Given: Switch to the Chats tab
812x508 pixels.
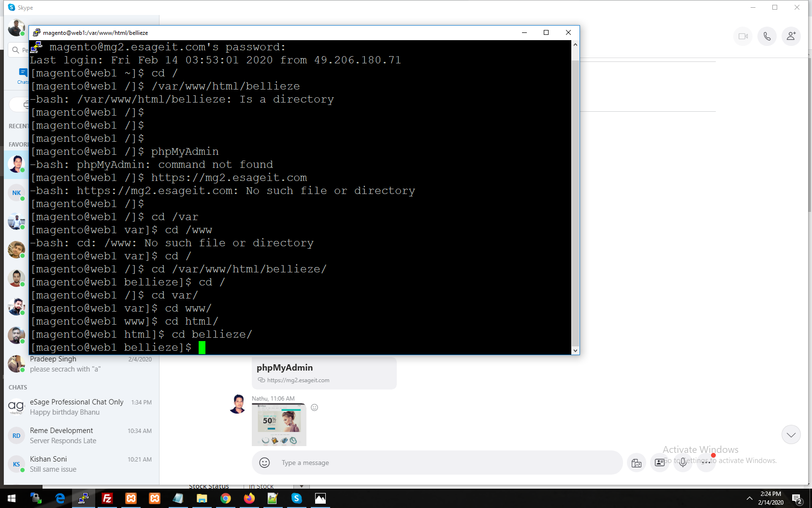Looking at the screenshot, I should pos(22,75).
